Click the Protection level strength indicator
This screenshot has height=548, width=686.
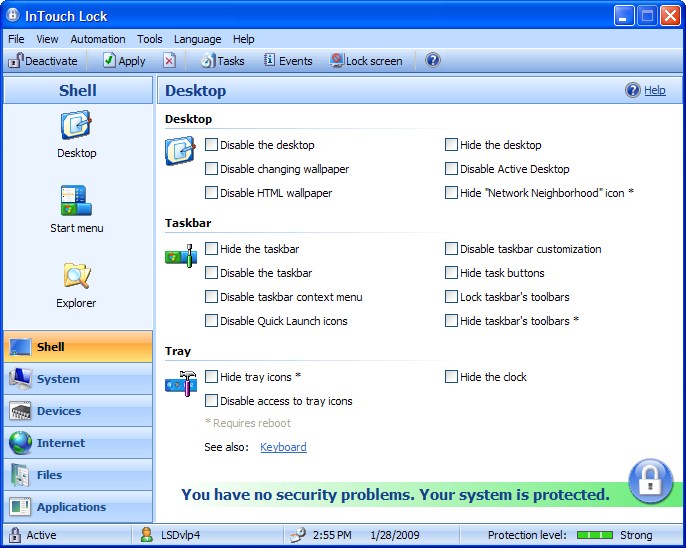point(594,535)
